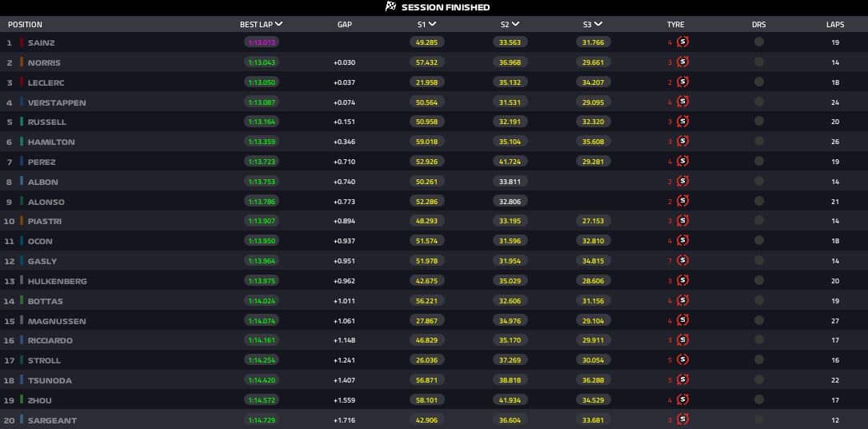The width and height of the screenshot is (868, 429).
Task: Select driver name Hulkenberg
Action: 57,281
